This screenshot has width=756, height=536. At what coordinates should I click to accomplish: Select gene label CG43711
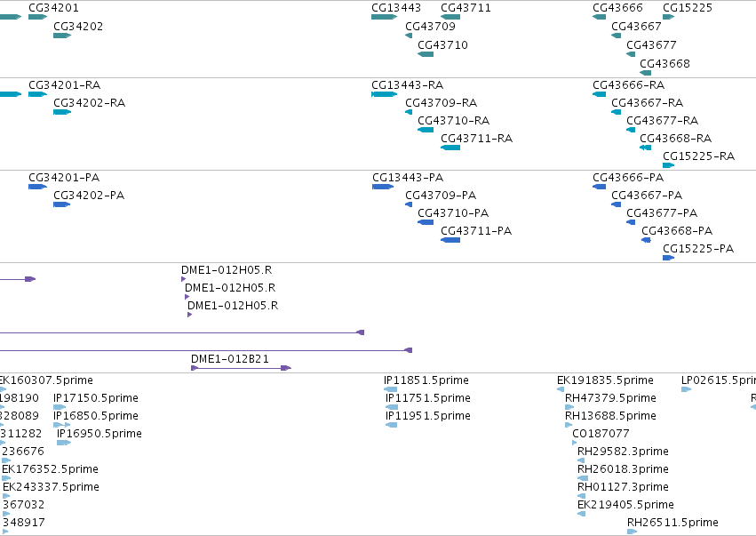(466, 8)
